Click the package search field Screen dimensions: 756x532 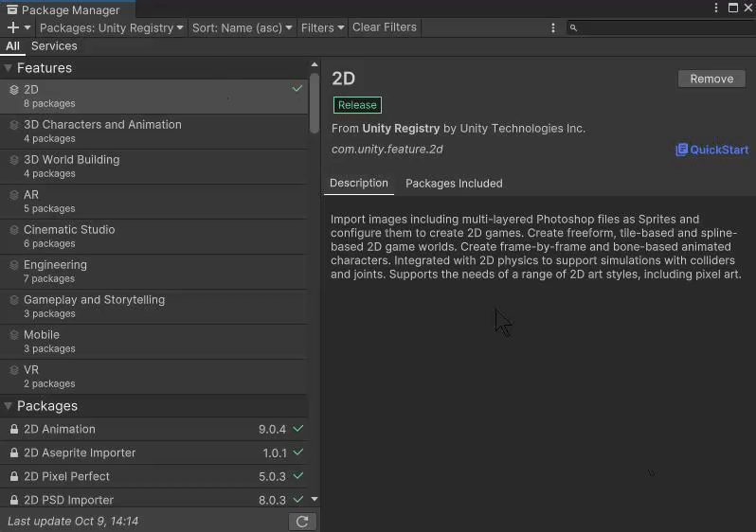click(661, 27)
